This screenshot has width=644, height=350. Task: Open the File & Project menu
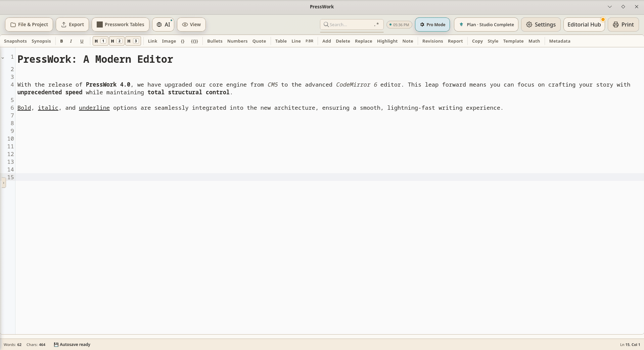click(x=29, y=24)
